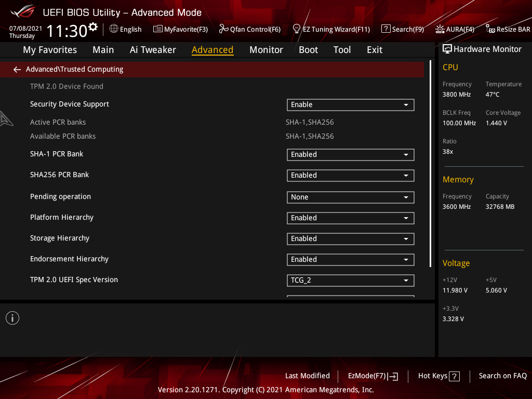Click the ReSize BAR icon
This screenshot has width=532, height=399.
pos(490,29)
